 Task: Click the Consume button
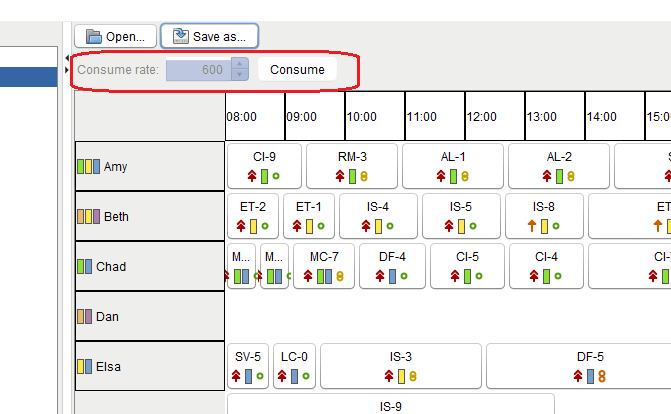[x=297, y=70]
